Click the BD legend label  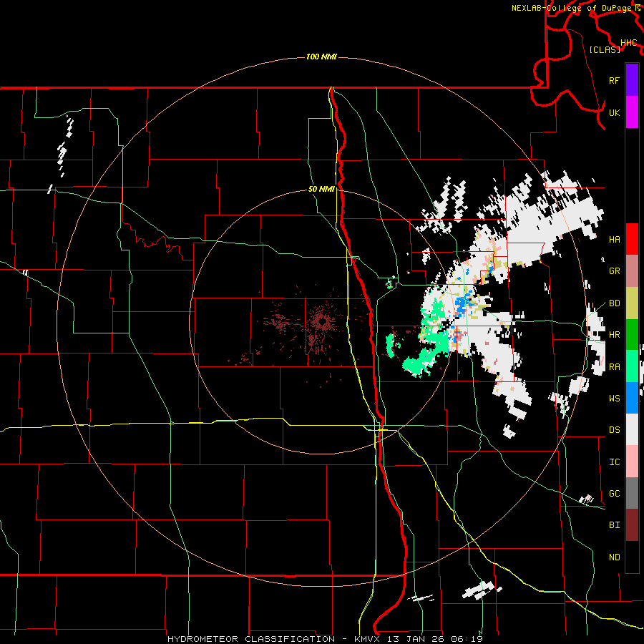(x=614, y=303)
